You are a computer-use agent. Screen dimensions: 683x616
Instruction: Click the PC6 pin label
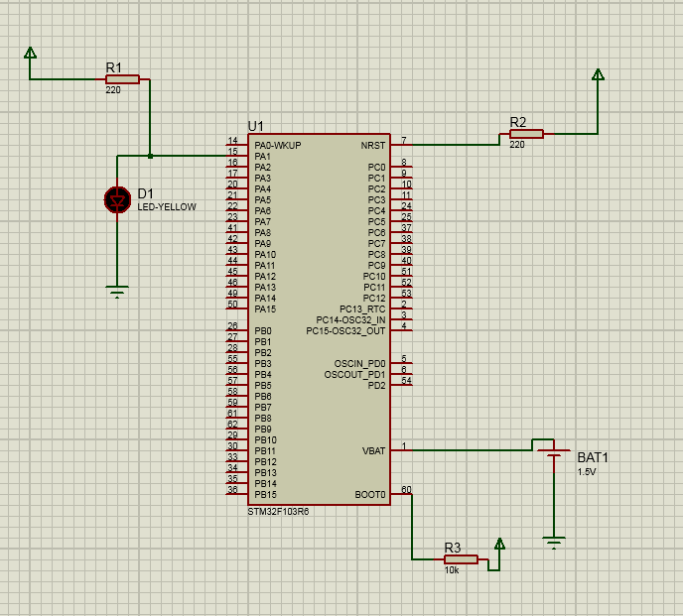click(x=377, y=232)
